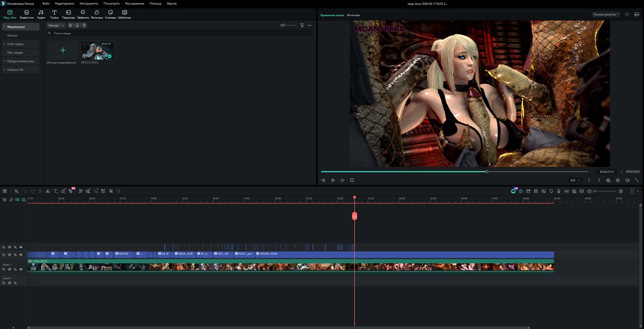Switch to the Источник preview tab

point(353,15)
